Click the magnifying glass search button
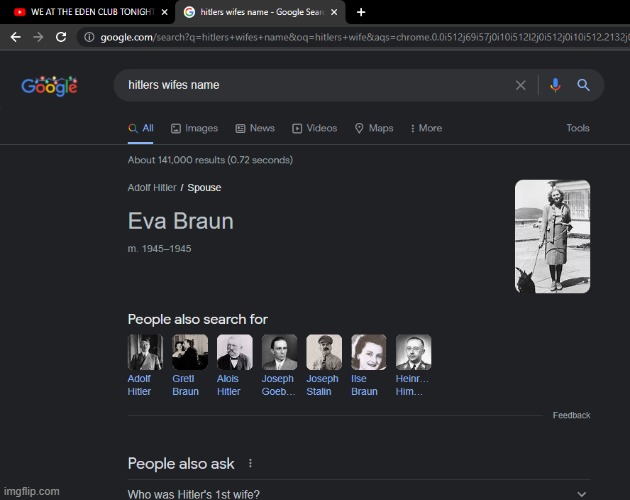Viewport: 630px width, 500px height. [584, 86]
